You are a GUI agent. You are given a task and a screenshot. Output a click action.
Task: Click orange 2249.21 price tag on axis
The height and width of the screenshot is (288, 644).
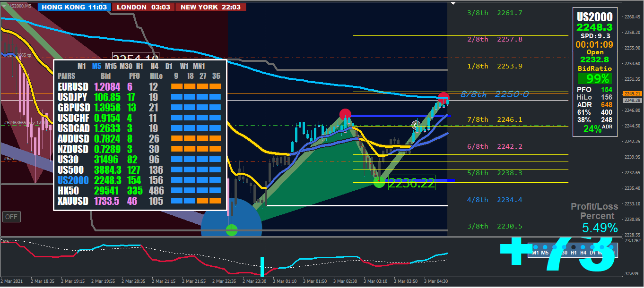point(634,93)
